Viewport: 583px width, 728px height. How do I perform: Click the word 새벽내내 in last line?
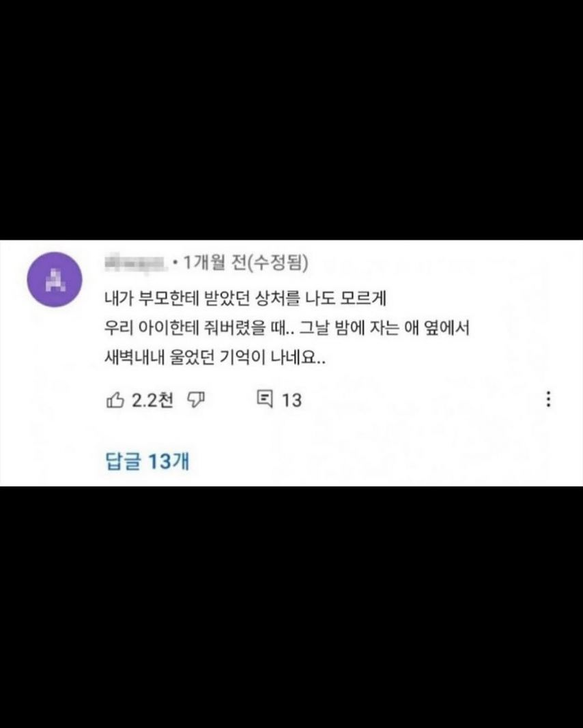(134, 357)
